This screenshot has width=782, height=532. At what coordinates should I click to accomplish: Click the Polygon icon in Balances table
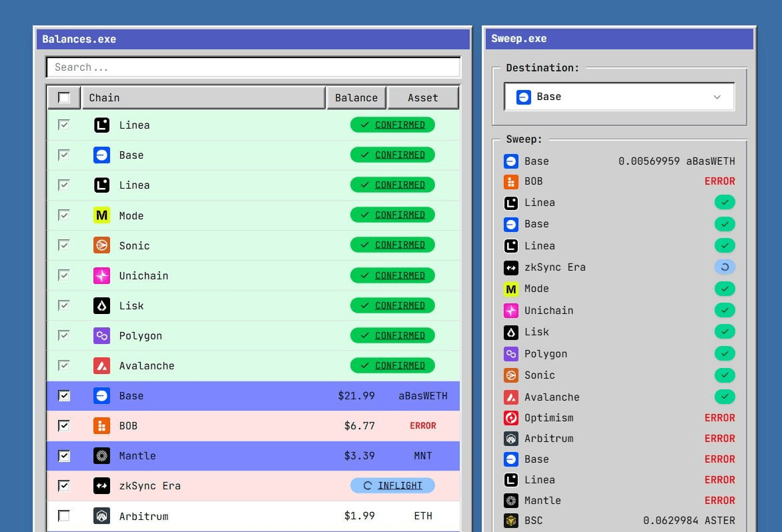pyautogui.click(x=101, y=335)
